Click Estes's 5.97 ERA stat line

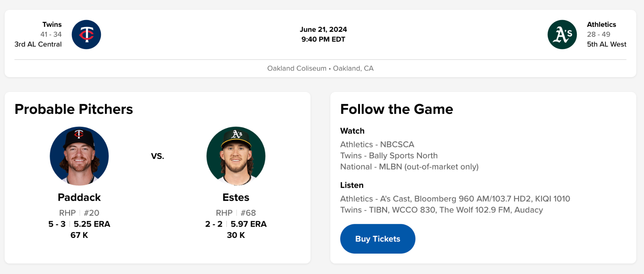point(248,224)
